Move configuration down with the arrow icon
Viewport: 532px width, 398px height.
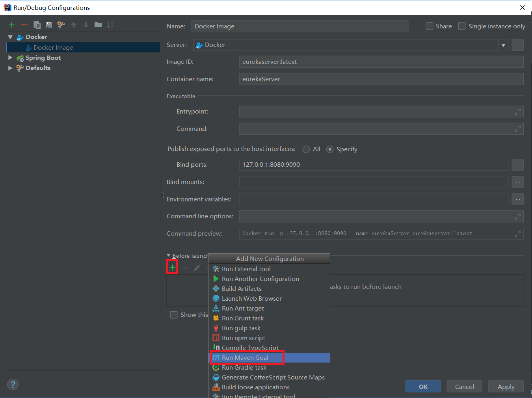(x=86, y=25)
